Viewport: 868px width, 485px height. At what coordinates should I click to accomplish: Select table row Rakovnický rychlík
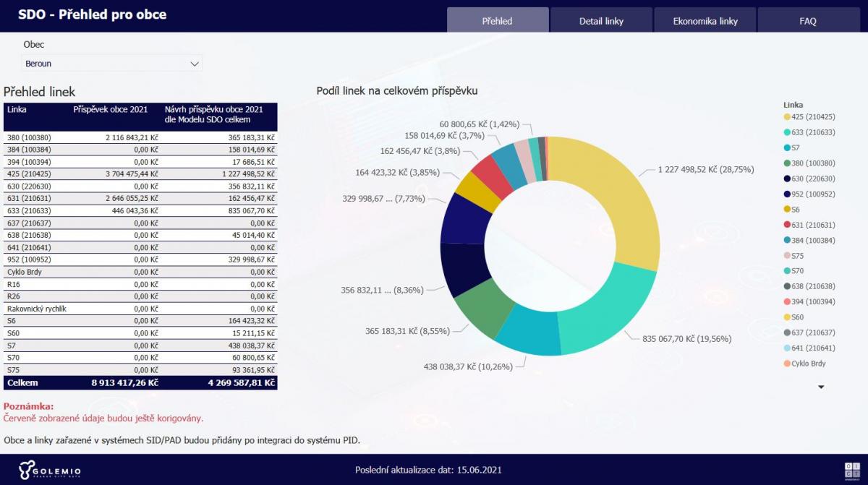tap(140, 309)
